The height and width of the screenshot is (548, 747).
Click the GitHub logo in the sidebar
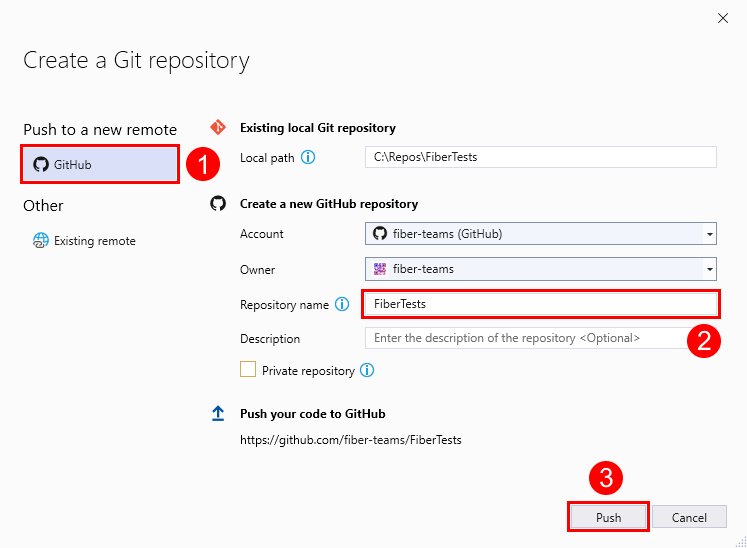point(41,164)
